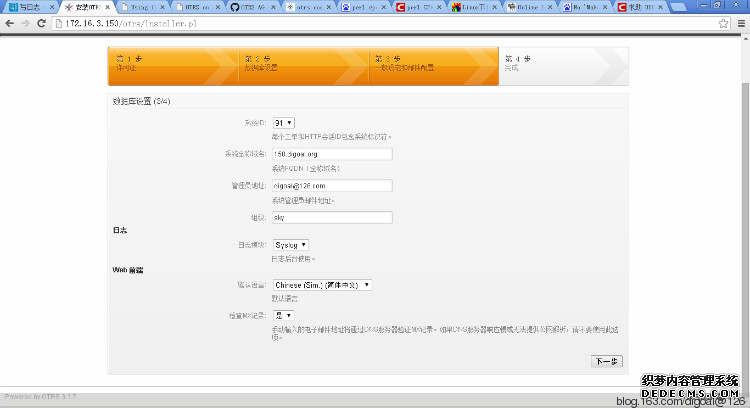Click the 日志 section heading
This screenshot has width=750, height=408.
point(120,231)
